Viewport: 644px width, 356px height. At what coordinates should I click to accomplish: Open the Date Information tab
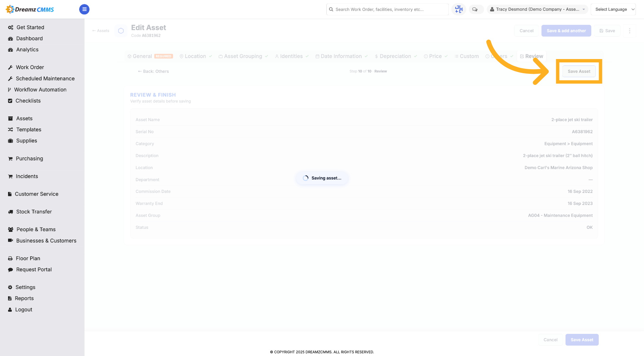pyautogui.click(x=341, y=56)
